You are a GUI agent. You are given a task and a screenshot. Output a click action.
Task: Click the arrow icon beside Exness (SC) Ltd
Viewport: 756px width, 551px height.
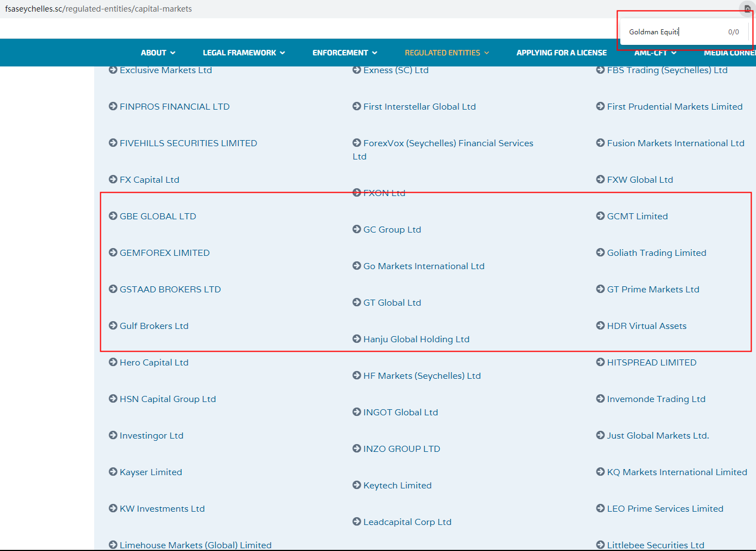[357, 70]
